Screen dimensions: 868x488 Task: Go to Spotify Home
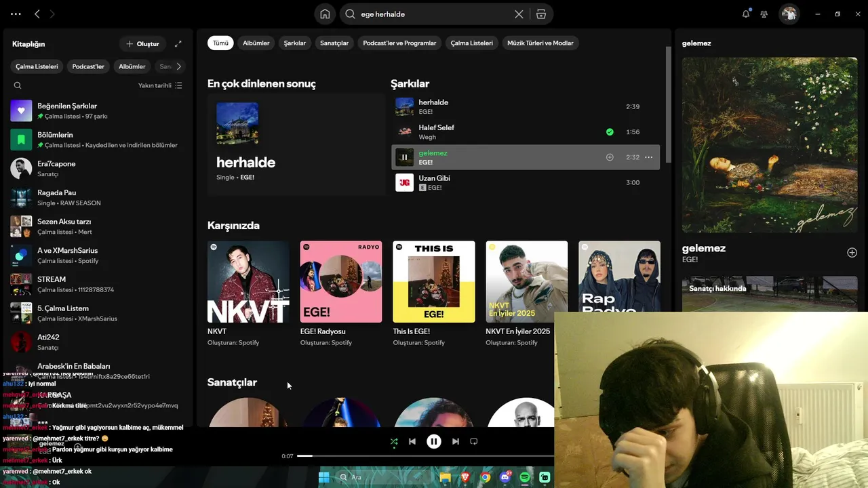tap(325, 14)
